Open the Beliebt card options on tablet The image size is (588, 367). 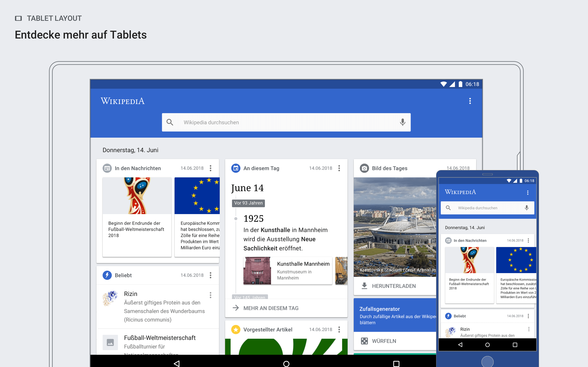pos(211,275)
